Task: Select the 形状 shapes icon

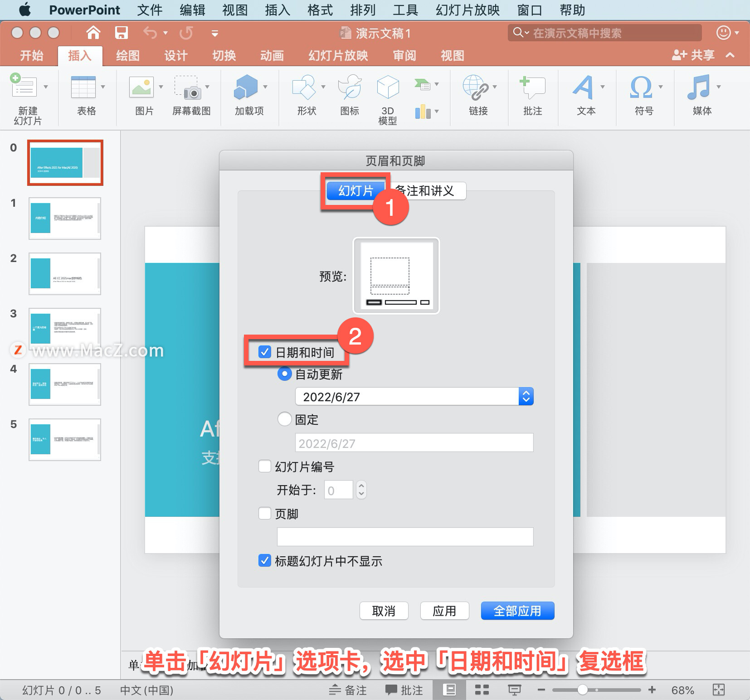Action: (304, 87)
